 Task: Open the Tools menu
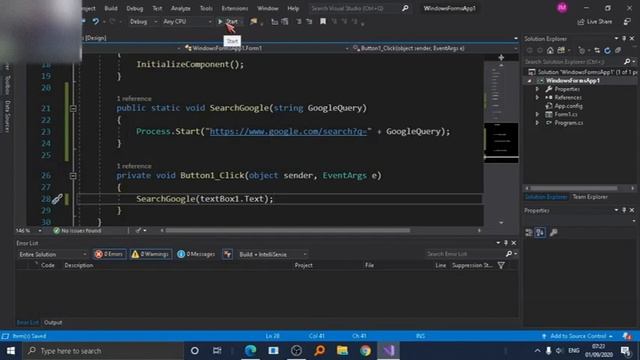coord(206,8)
